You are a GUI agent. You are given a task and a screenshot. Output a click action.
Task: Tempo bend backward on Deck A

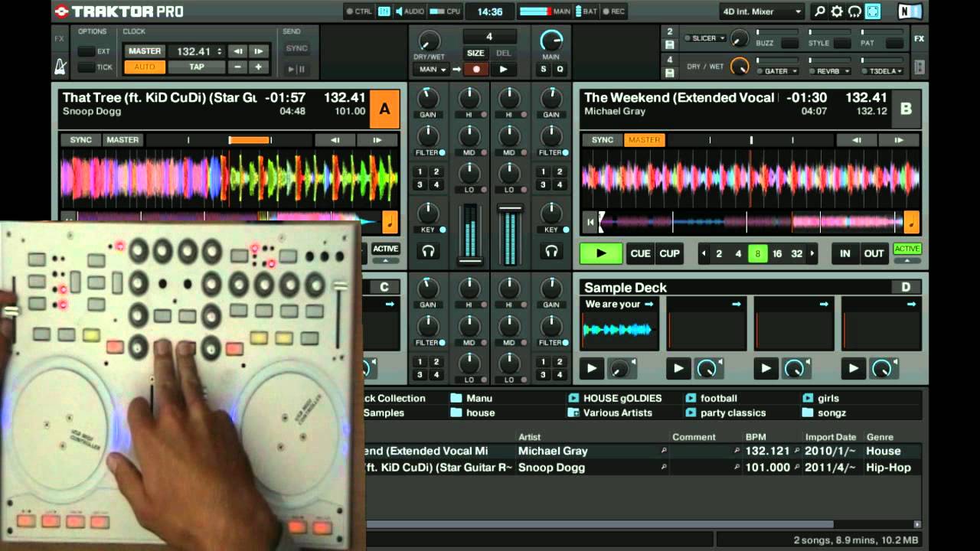pos(335,140)
